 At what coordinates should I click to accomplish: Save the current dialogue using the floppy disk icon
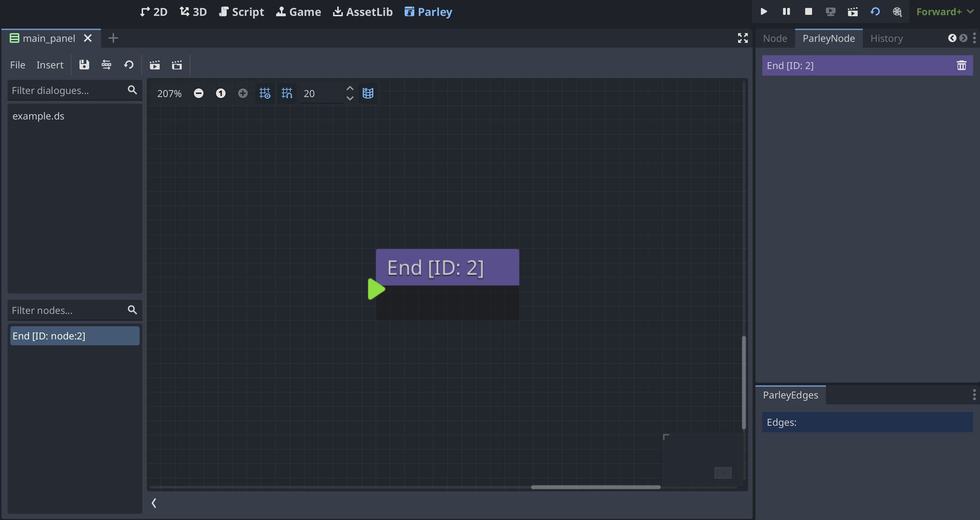coord(84,65)
